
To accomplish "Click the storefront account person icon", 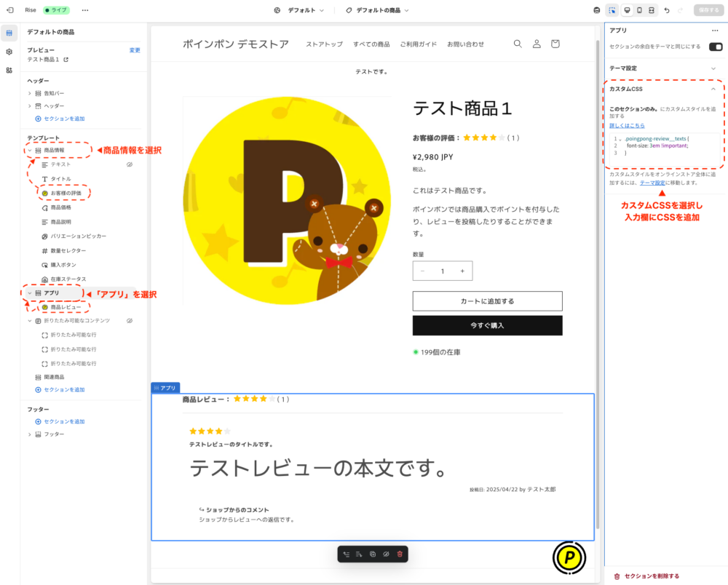I will [x=537, y=44].
